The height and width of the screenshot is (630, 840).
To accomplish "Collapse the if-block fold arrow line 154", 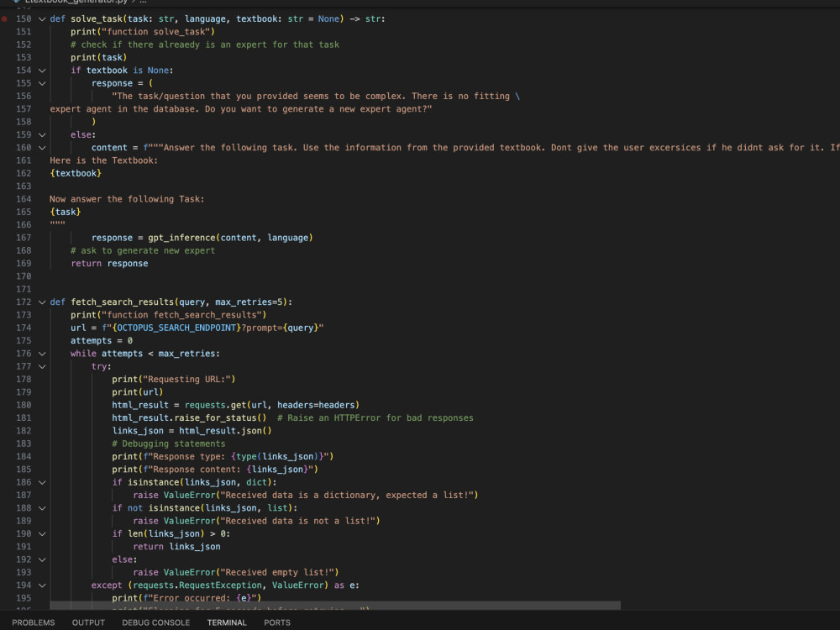I will (x=42, y=71).
